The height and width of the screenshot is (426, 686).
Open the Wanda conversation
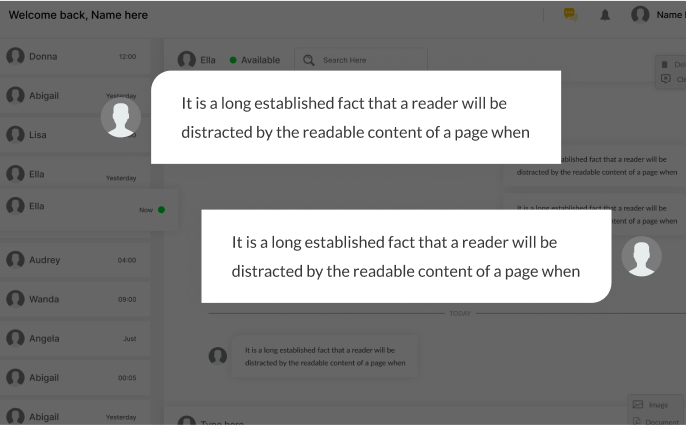75,299
